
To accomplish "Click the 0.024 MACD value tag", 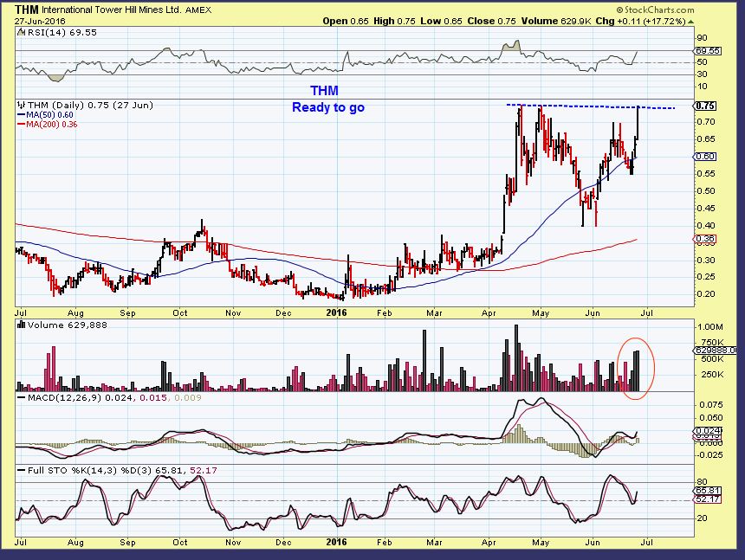I will coord(709,431).
